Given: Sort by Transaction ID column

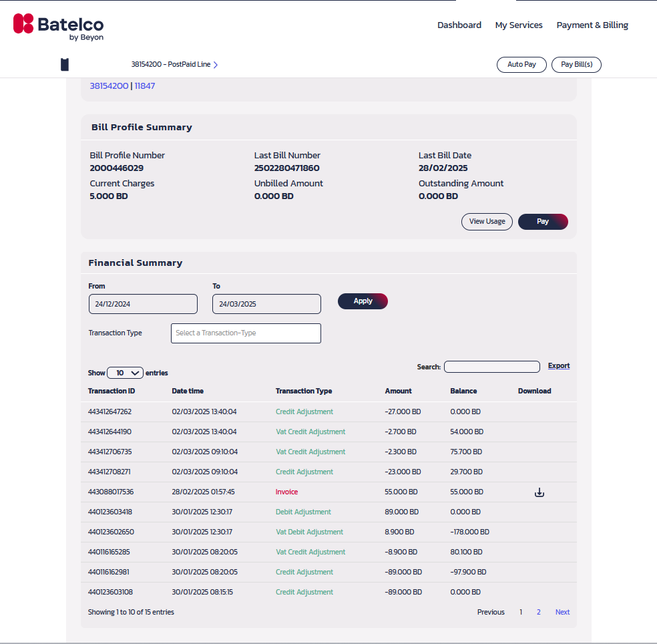Looking at the screenshot, I should (112, 391).
